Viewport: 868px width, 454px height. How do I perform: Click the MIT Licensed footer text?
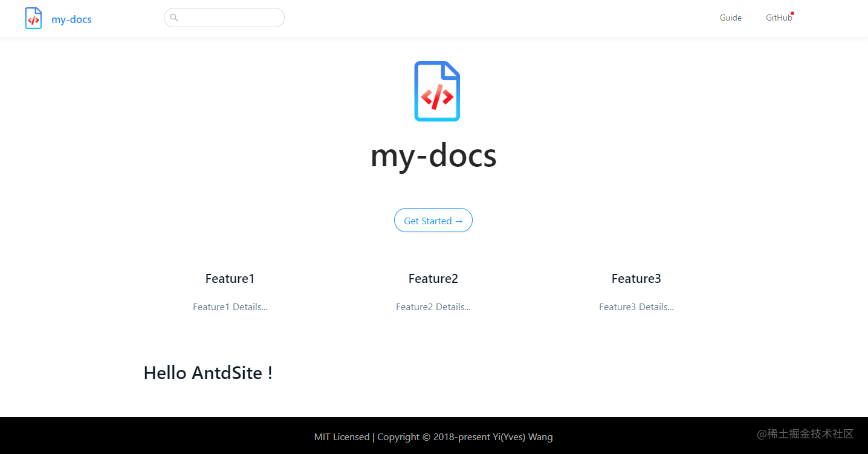pyautogui.click(x=342, y=436)
